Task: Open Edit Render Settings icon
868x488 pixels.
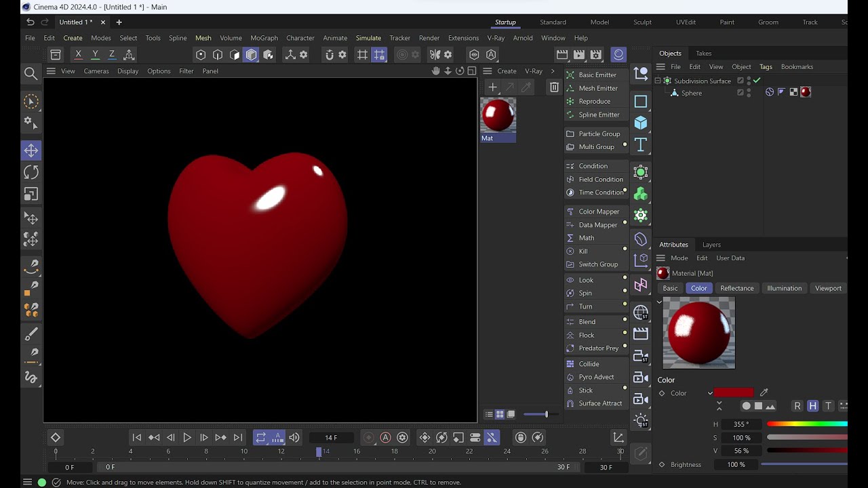Action: coord(596,55)
